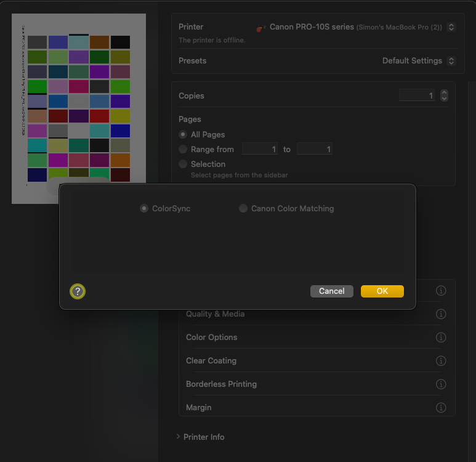Image resolution: width=476 pixels, height=462 pixels.
Task: Click info icon beside Quality & Media
Action: pyautogui.click(x=441, y=314)
